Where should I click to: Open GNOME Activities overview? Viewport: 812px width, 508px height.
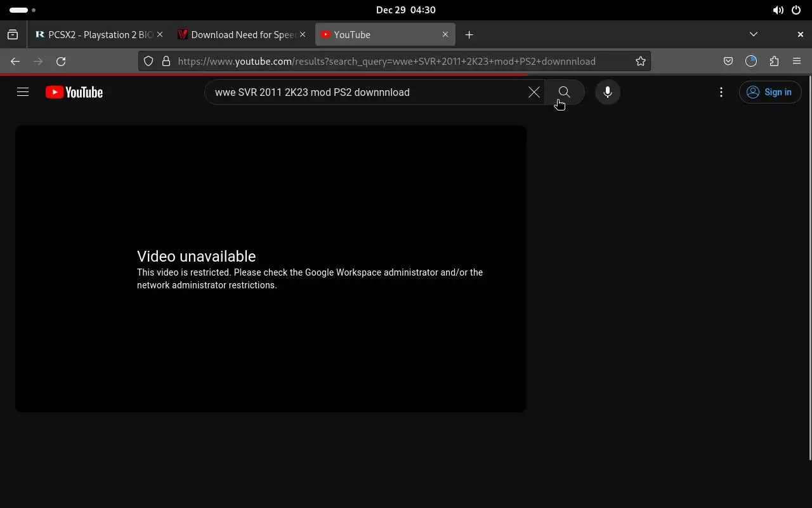(x=23, y=10)
